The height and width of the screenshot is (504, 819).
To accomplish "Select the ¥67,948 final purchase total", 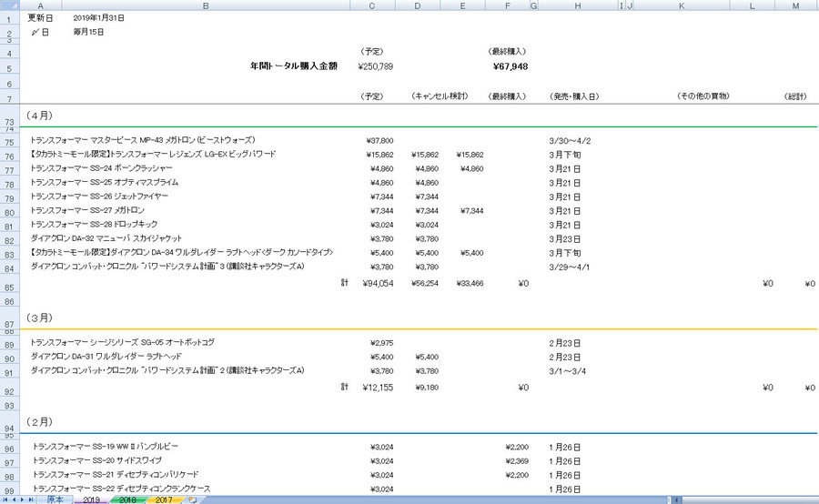I will pos(511,66).
